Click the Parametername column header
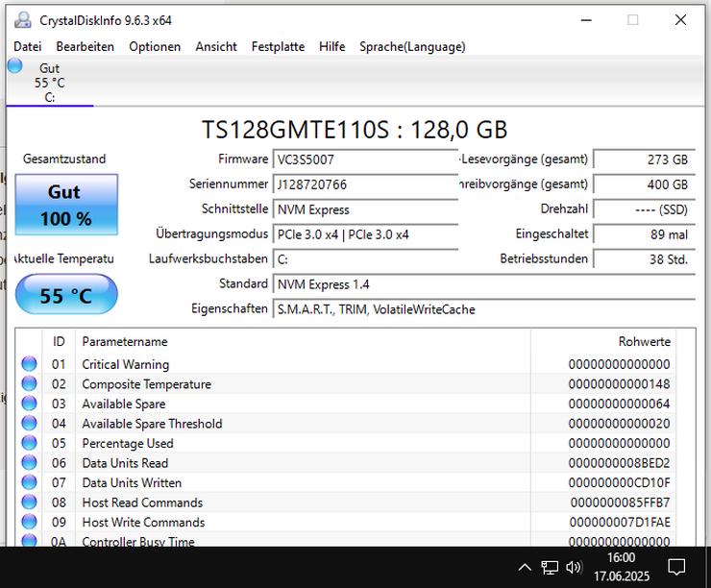 303,341
